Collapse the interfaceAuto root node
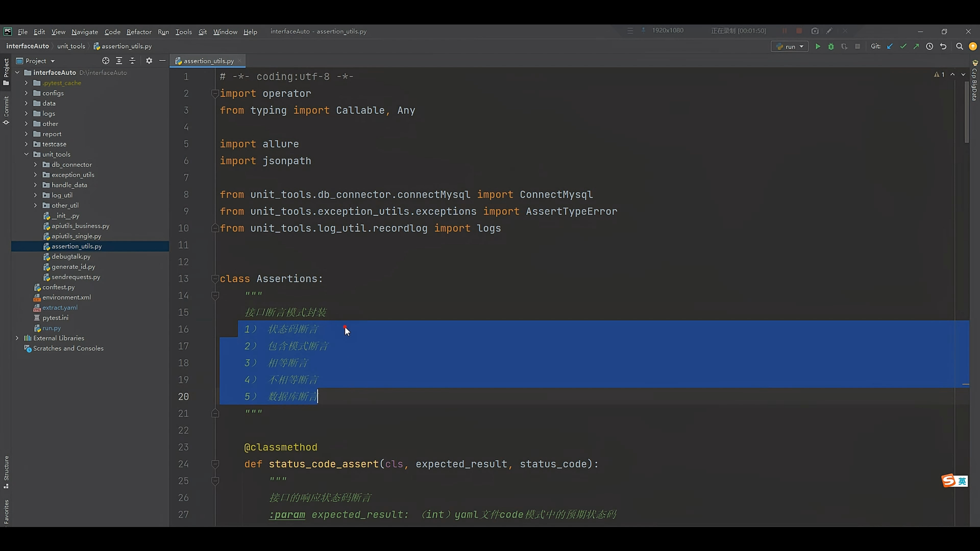The height and width of the screenshot is (551, 980). point(17,72)
